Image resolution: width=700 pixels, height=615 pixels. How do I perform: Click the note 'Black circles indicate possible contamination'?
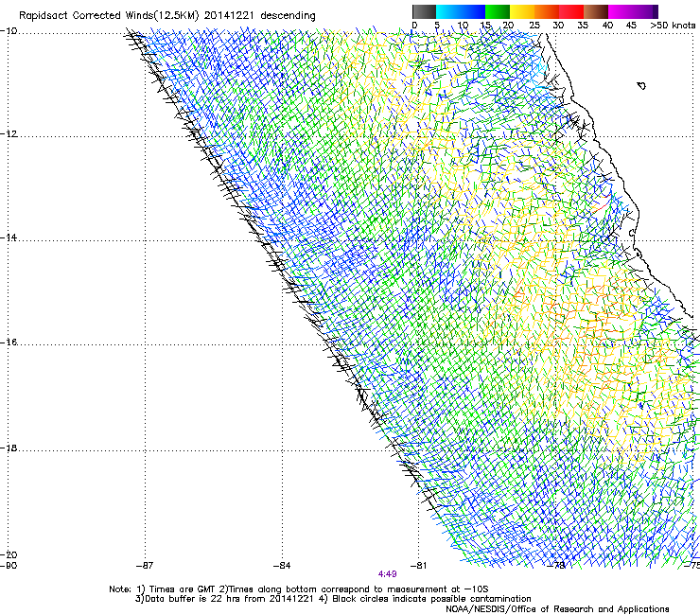431,599
